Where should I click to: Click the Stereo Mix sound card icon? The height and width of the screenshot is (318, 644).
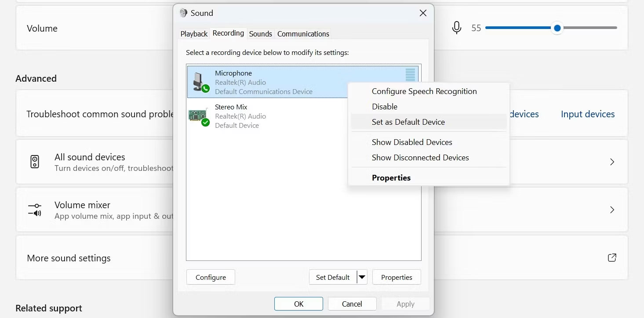tap(199, 116)
